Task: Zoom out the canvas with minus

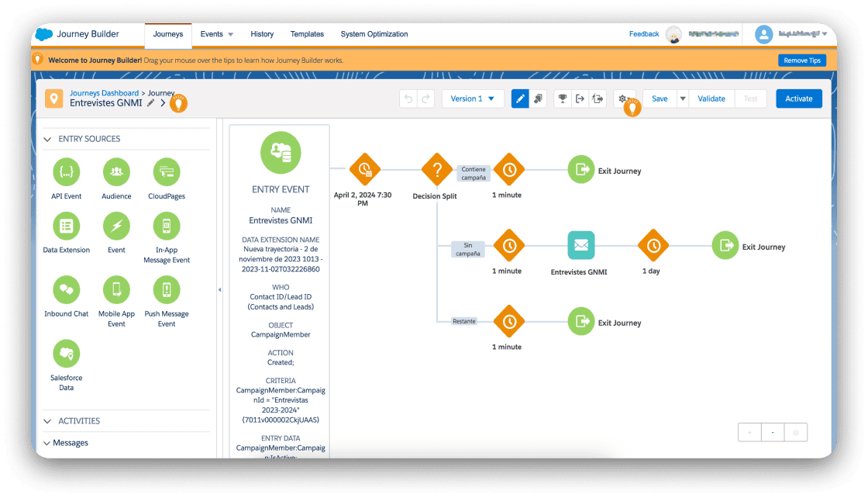Action: click(773, 433)
